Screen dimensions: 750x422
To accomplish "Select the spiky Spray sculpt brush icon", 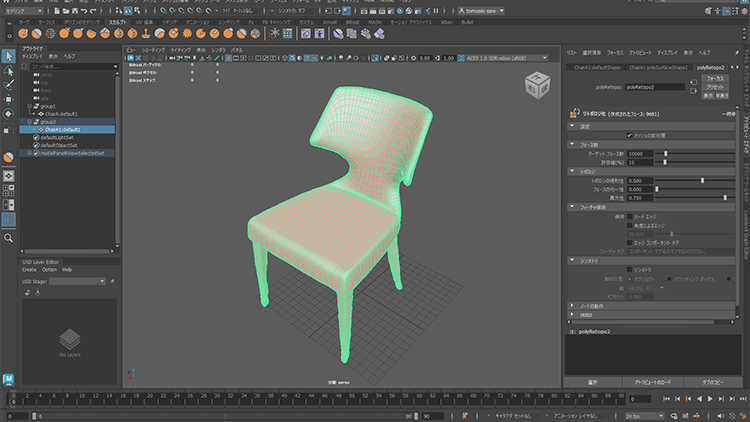I will click(x=187, y=33).
